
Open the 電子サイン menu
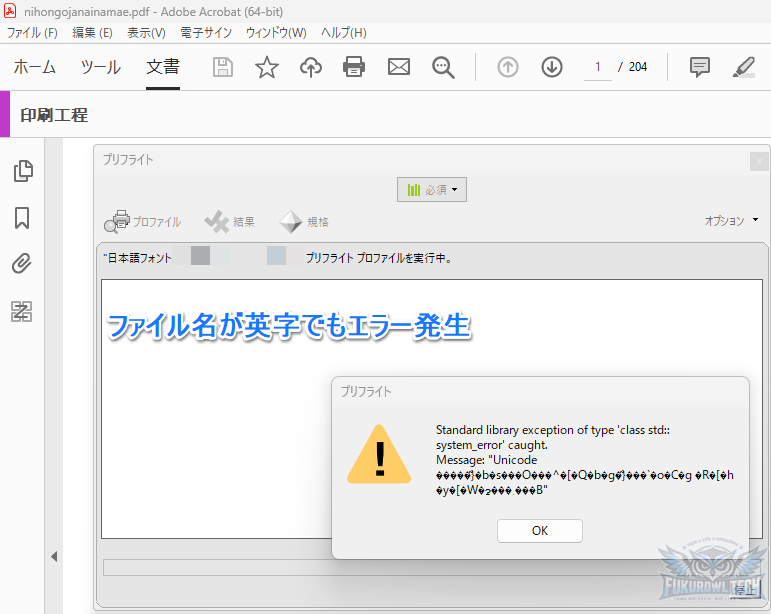coord(206,33)
